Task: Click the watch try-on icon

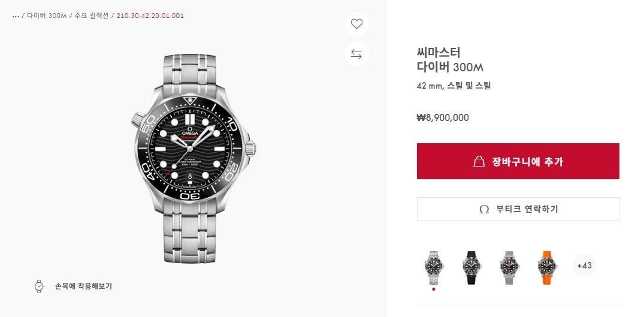Action: coord(39,286)
